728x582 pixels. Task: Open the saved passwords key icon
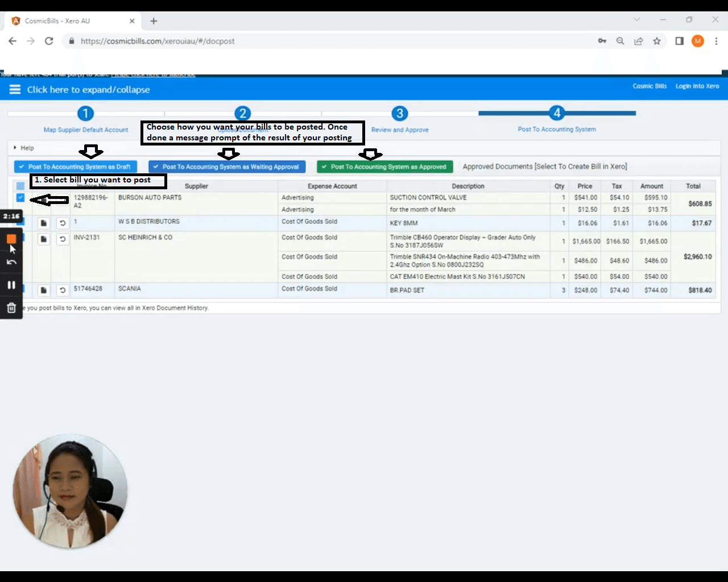tap(602, 41)
